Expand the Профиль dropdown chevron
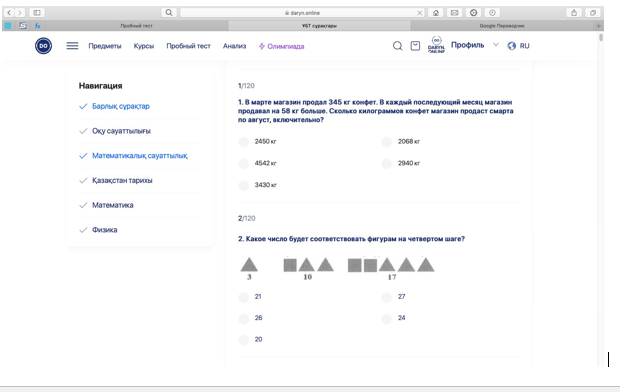This screenshot has width=620, height=392. pos(495,45)
